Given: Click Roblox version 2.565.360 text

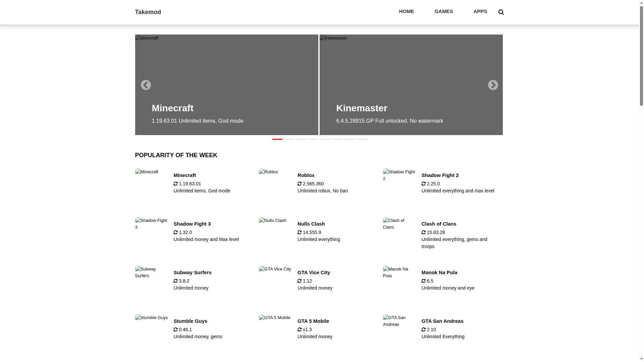Looking at the screenshot, I should coord(313,184).
